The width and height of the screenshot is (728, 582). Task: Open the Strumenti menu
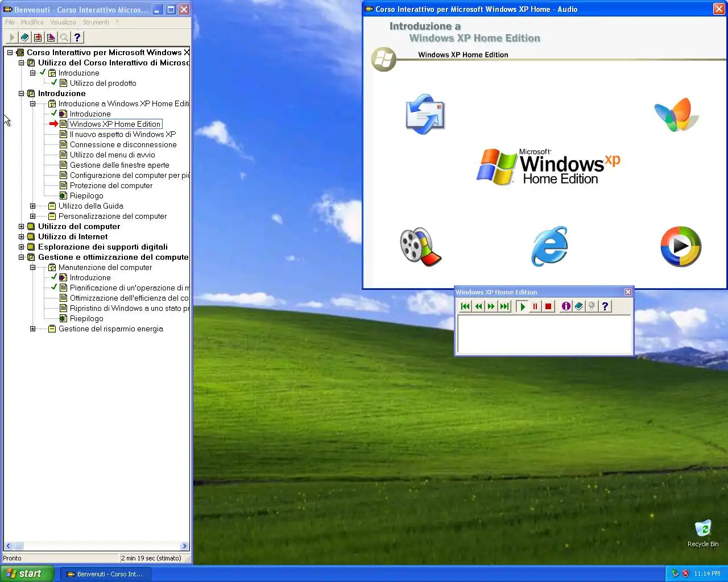coord(96,22)
